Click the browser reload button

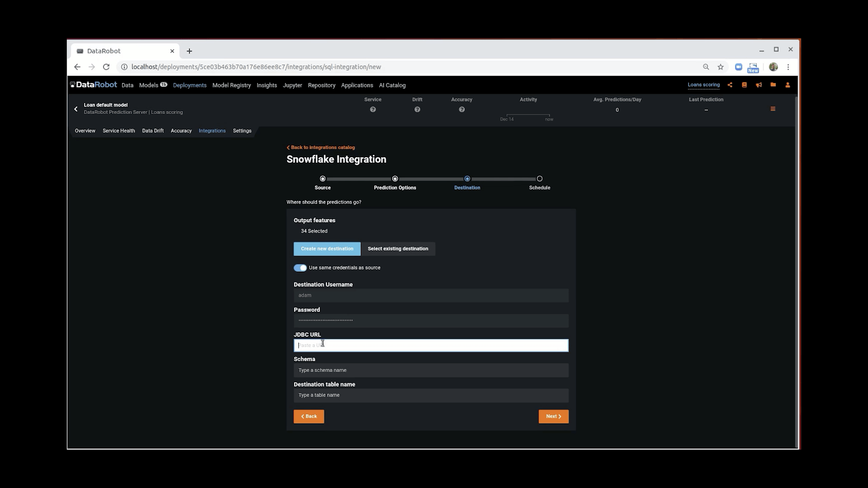106,67
